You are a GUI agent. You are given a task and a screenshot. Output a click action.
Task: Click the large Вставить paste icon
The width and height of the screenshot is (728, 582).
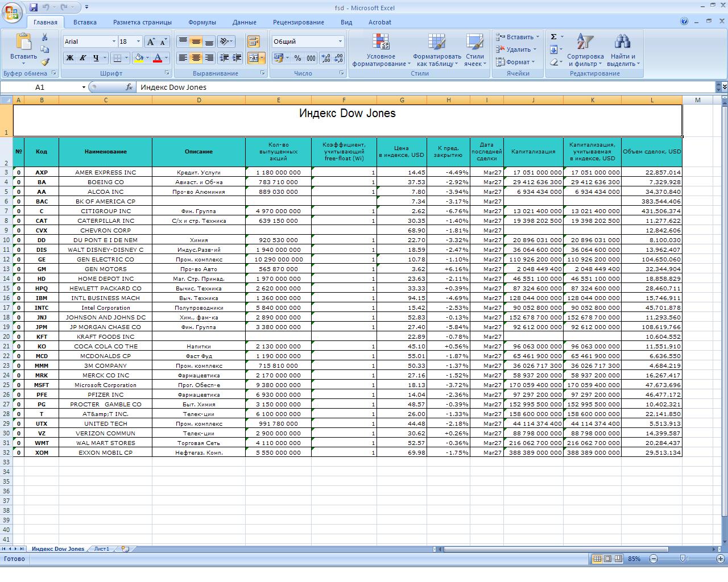click(23, 43)
